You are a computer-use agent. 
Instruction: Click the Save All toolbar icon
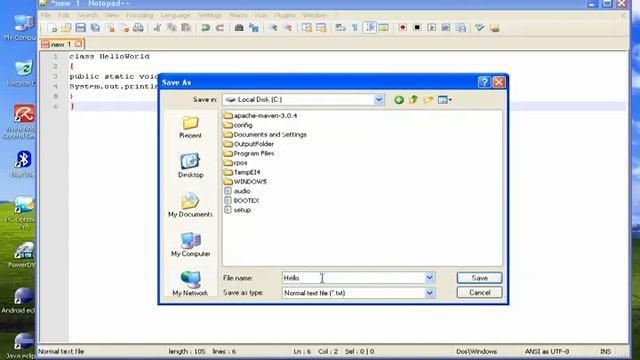[x=95, y=28]
